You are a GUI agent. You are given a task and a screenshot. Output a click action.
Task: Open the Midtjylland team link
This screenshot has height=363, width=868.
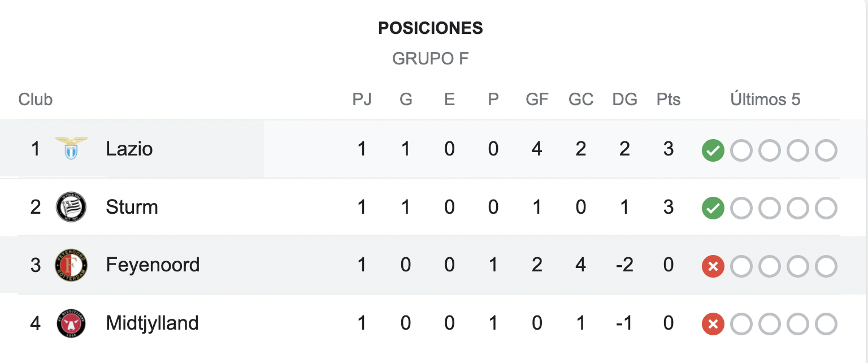pos(152,323)
